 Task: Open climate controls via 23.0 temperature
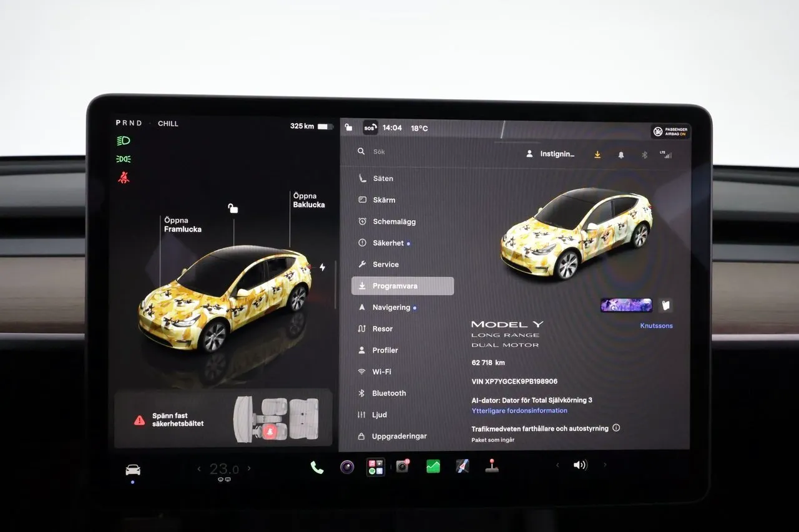(223, 469)
